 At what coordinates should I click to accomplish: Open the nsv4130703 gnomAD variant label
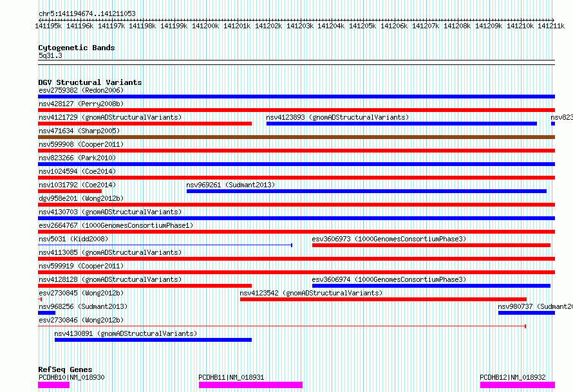[x=110, y=212]
